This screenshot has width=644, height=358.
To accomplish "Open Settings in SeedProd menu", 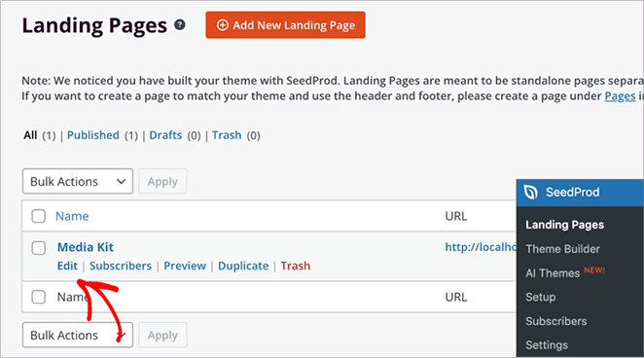I will click(547, 344).
